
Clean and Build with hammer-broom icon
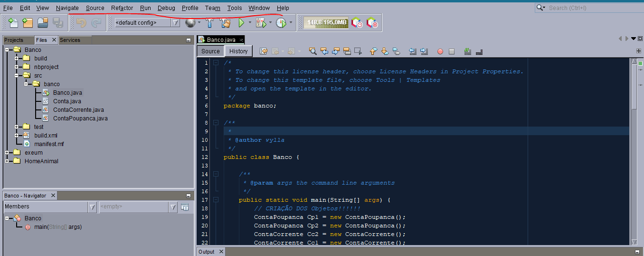click(x=225, y=22)
